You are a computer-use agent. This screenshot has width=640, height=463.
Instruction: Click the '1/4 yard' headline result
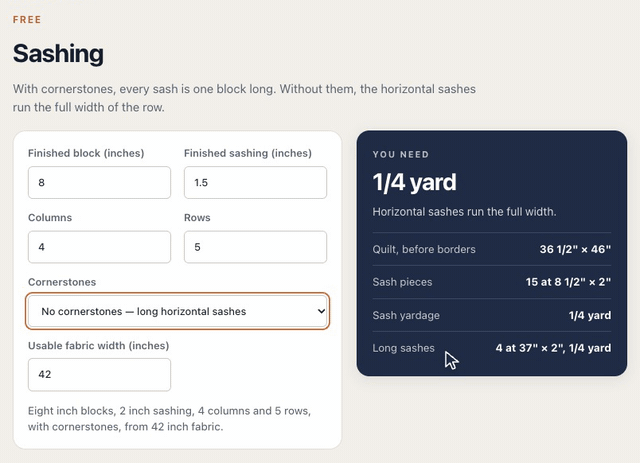tap(414, 182)
